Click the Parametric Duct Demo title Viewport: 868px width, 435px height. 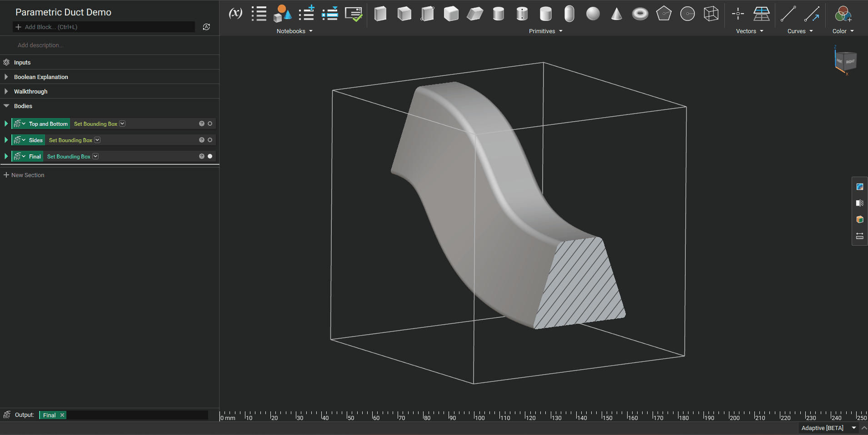[x=63, y=12]
